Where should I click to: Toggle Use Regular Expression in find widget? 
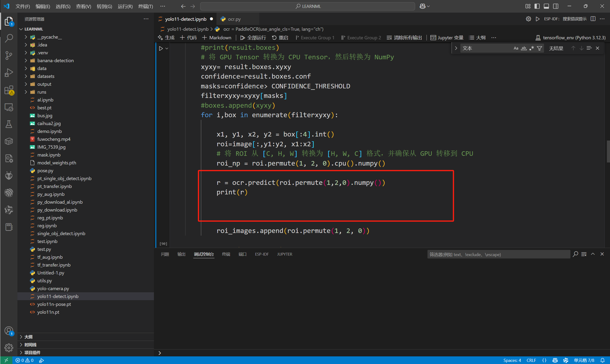(x=532, y=48)
